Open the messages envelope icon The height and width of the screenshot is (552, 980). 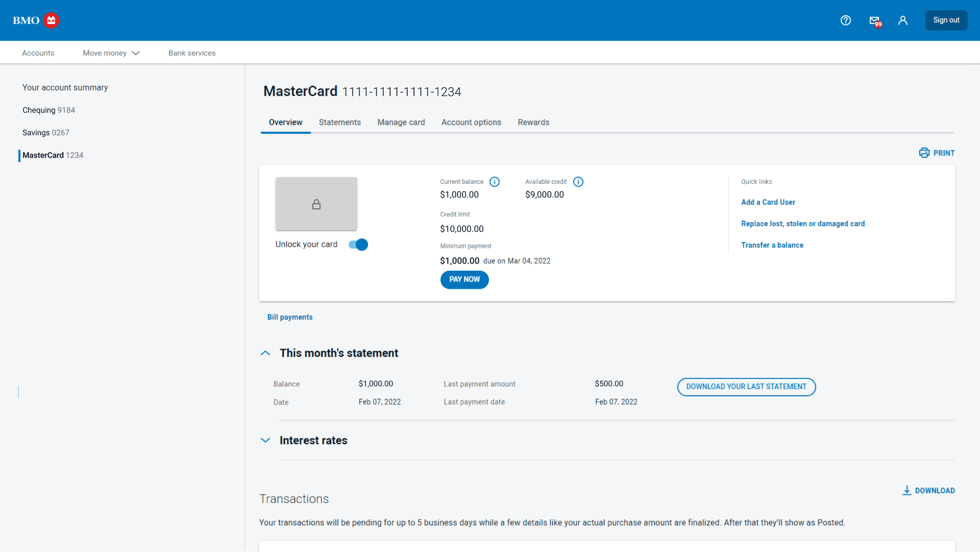pos(875,21)
